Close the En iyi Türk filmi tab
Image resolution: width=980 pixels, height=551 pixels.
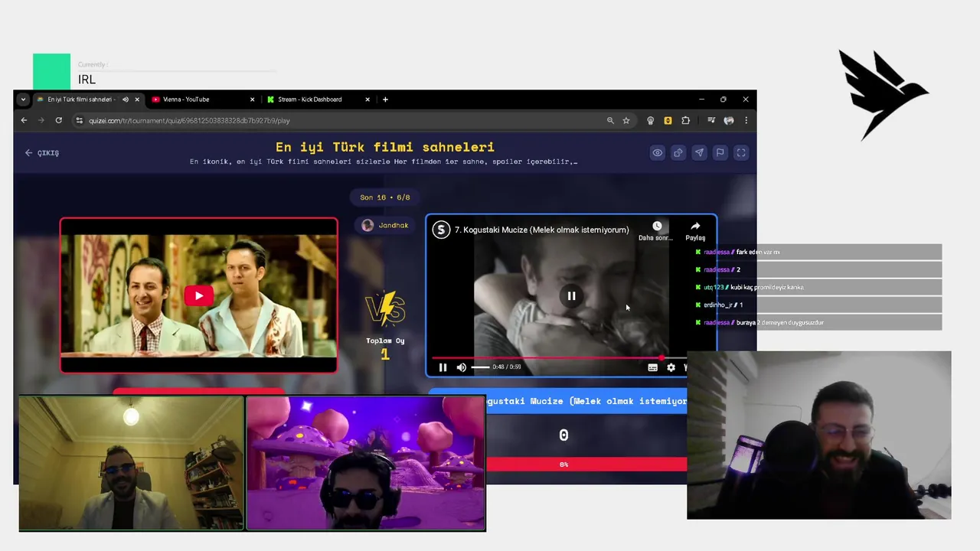click(137, 99)
